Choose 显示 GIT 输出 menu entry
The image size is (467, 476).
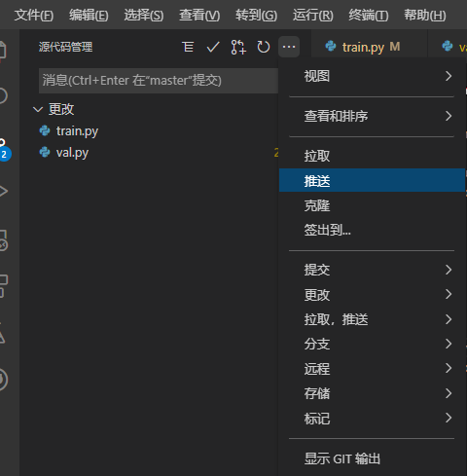(x=372, y=458)
